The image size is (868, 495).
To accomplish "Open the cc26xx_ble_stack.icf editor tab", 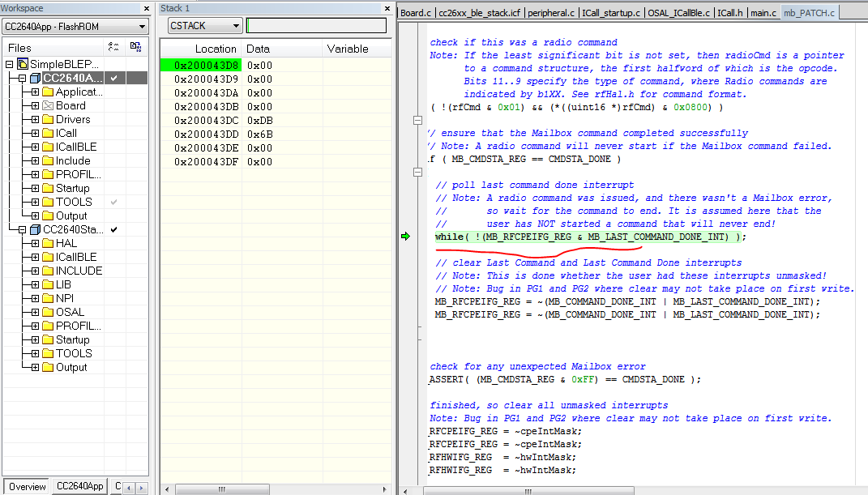I will (x=480, y=13).
